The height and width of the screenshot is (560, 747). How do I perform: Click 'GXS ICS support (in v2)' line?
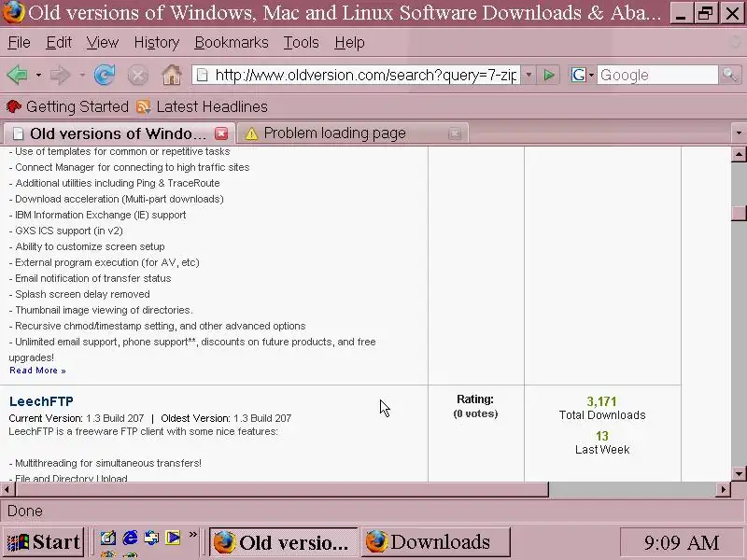(65, 231)
